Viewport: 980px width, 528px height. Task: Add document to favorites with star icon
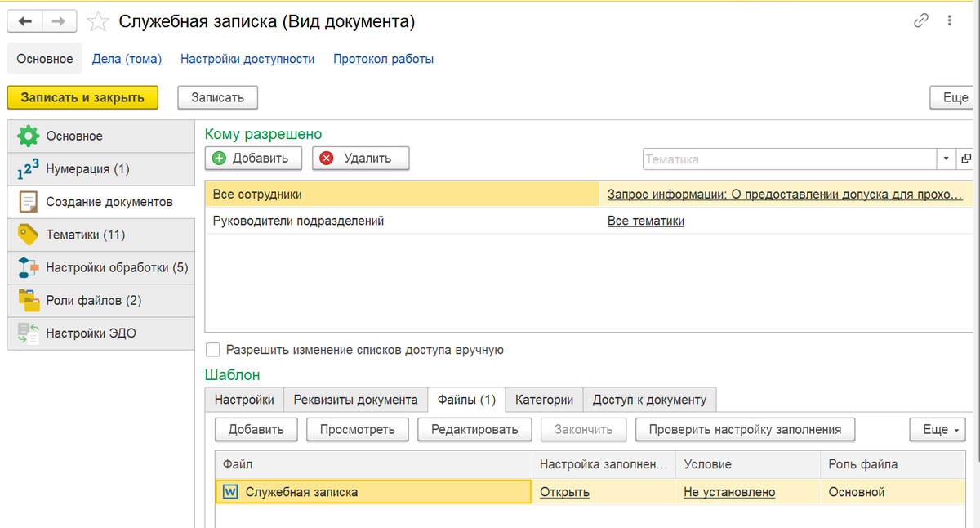coord(98,22)
